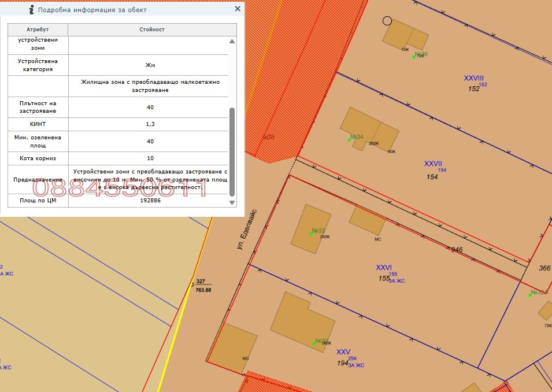Click parcel XXVIII label on the map

coord(473,78)
